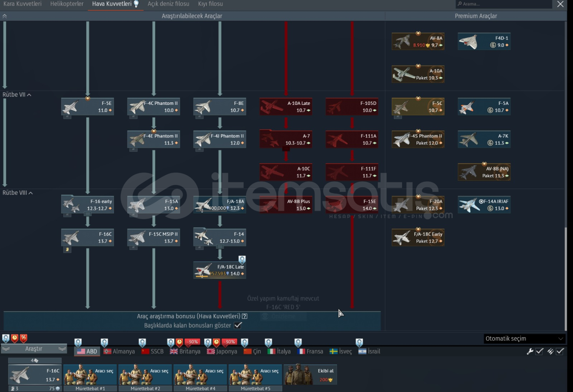Image resolution: width=573 pixels, height=392 pixels.
Task: Switch to the Kara Kuvvetleri tab
Action: pos(23,4)
